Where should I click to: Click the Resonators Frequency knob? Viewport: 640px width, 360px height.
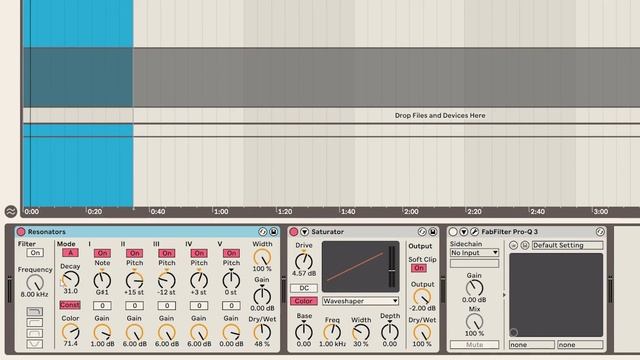[35, 283]
